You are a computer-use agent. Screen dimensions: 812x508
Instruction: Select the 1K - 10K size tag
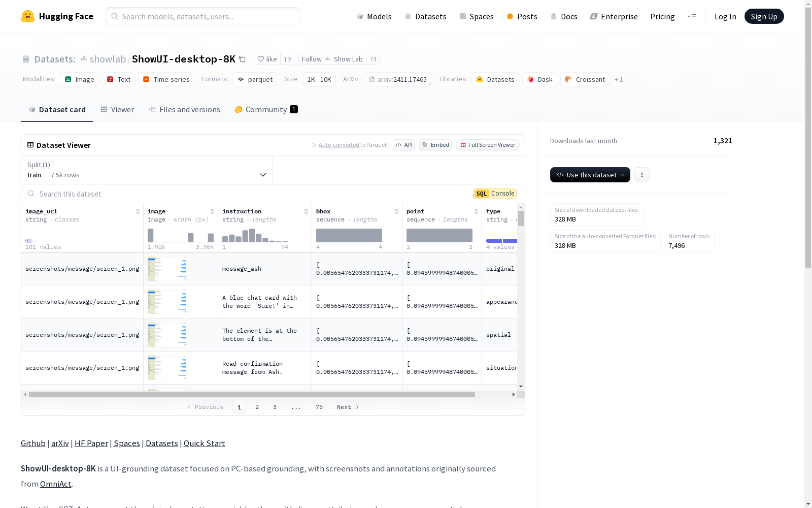click(x=319, y=79)
